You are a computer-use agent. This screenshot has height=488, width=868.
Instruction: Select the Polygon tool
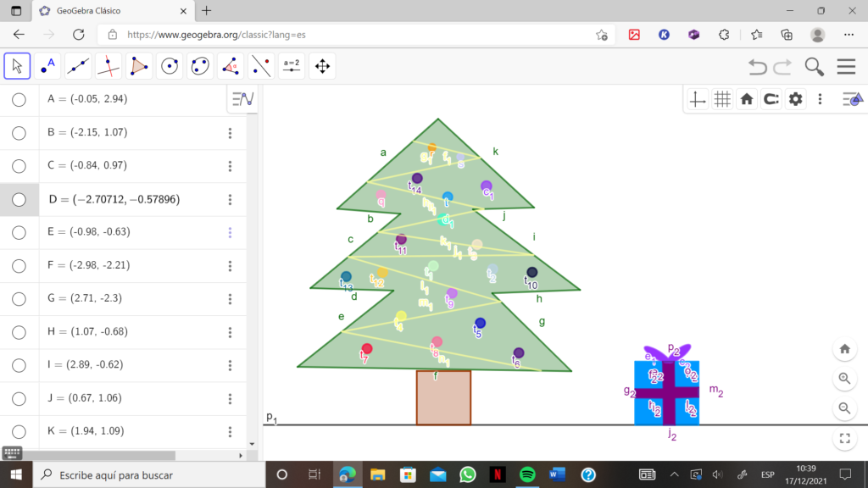139,66
